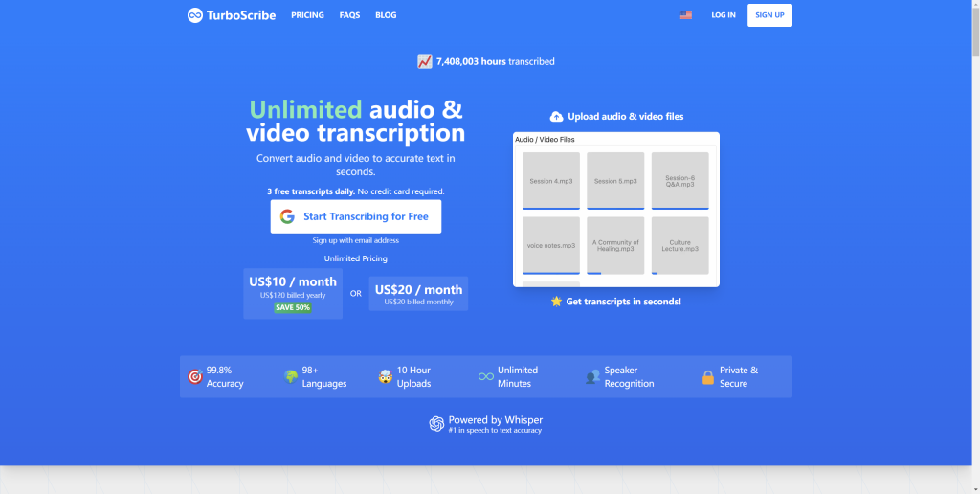980x494 pixels.
Task: Select the US$20 / month monthly plan
Action: (418, 293)
